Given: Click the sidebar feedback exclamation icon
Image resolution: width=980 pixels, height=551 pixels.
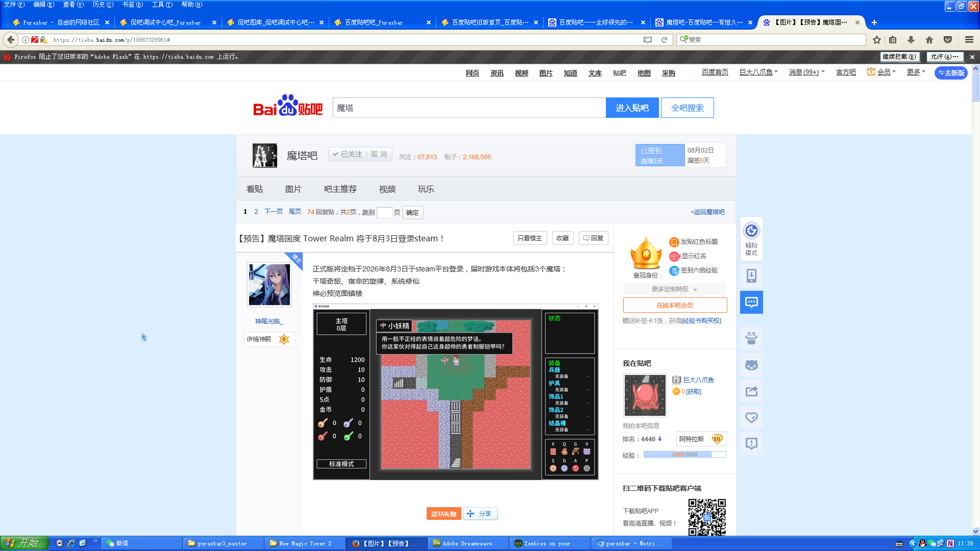Looking at the screenshot, I should point(751,443).
